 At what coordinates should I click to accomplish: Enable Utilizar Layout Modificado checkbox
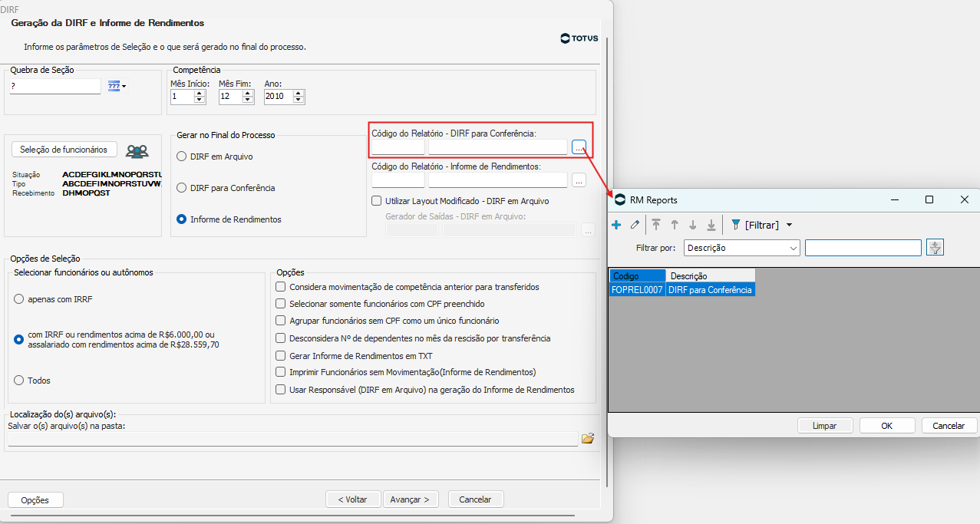click(x=377, y=201)
